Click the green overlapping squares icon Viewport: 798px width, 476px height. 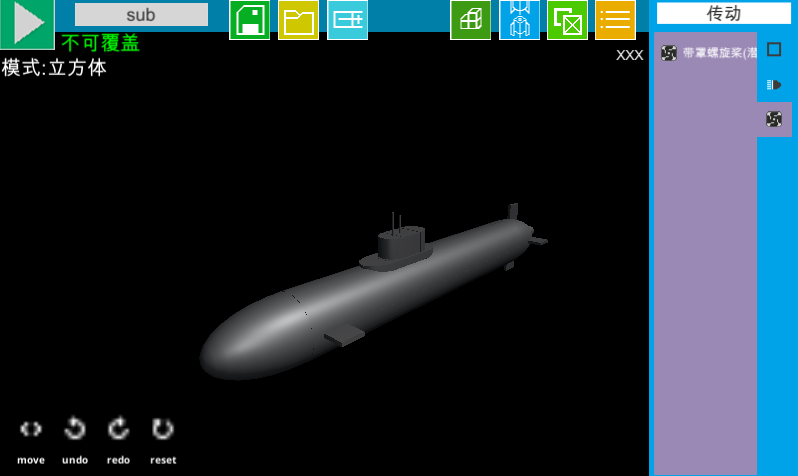567,20
